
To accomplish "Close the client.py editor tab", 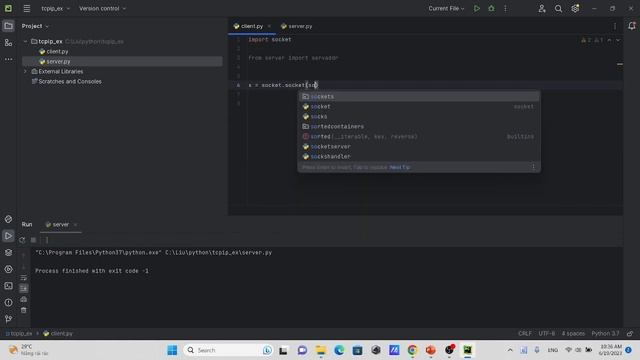I will click(x=269, y=26).
